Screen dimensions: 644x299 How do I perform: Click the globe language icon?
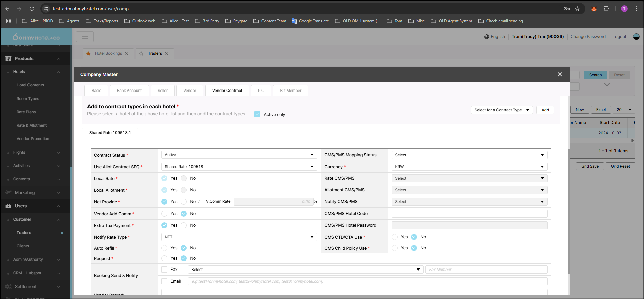click(x=487, y=37)
